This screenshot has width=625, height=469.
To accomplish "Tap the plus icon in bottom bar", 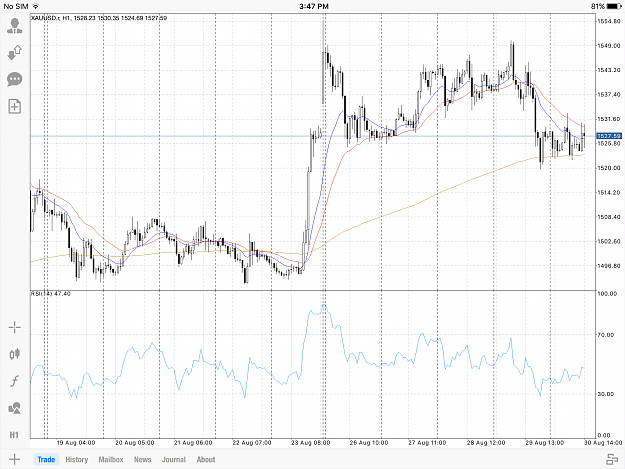I will [14, 459].
